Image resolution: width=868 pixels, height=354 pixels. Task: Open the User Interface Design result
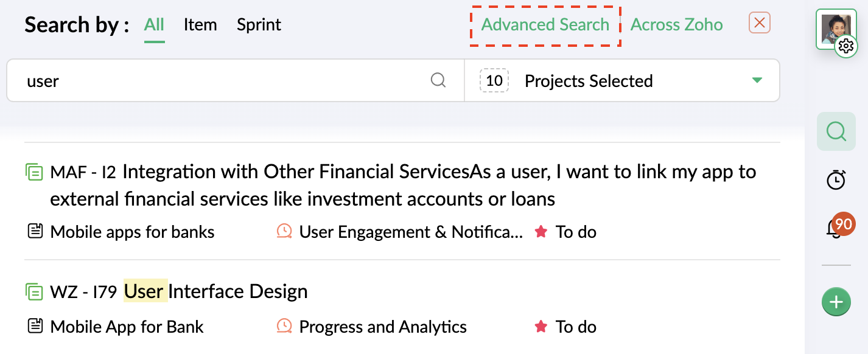tap(215, 292)
